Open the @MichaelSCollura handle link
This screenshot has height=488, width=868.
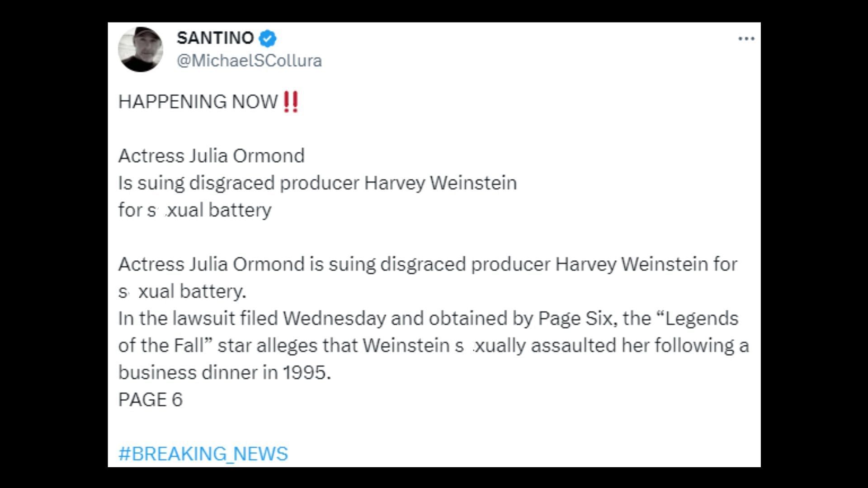[249, 61]
